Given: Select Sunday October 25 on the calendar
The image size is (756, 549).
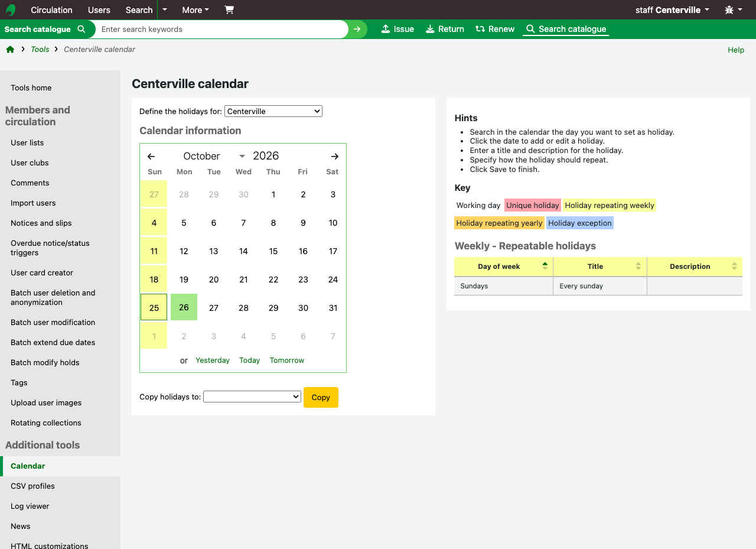Looking at the screenshot, I should 154,307.
